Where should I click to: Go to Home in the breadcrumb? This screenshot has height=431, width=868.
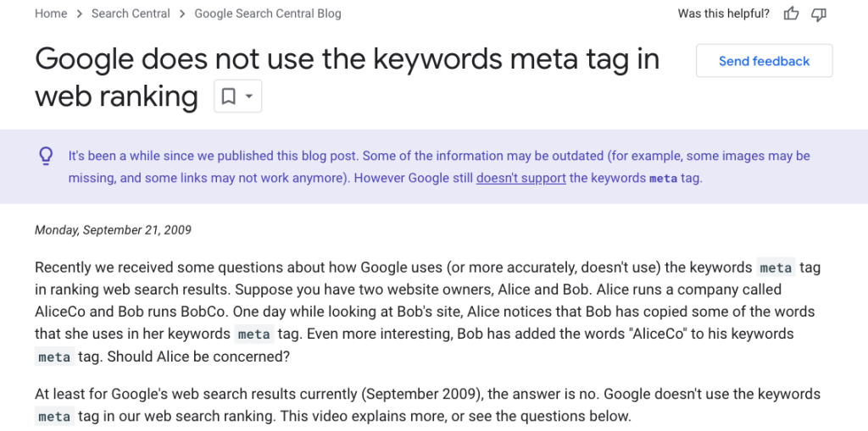pyautogui.click(x=51, y=14)
